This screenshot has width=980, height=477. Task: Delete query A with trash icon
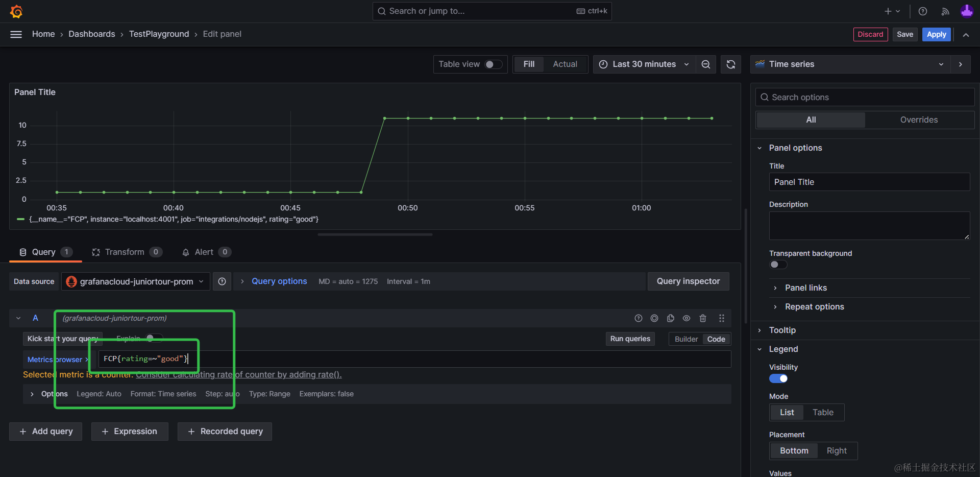[703, 318]
